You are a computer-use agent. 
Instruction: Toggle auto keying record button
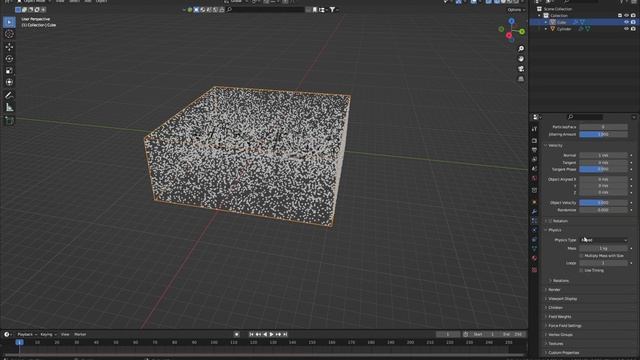[236, 334]
